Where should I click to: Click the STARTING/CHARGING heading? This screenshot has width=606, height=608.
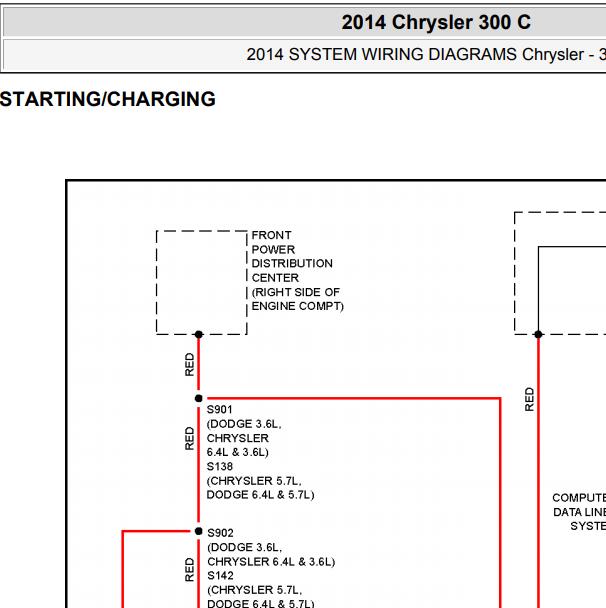[x=107, y=99]
